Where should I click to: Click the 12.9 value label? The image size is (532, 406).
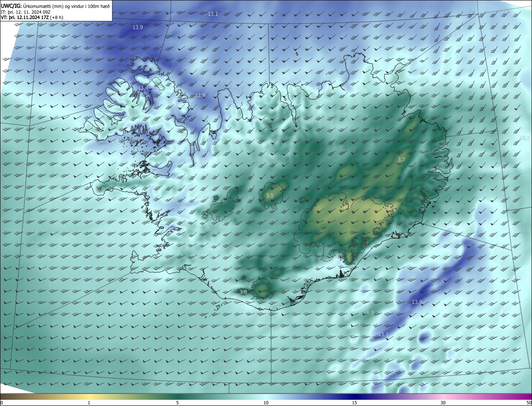tap(200, 95)
